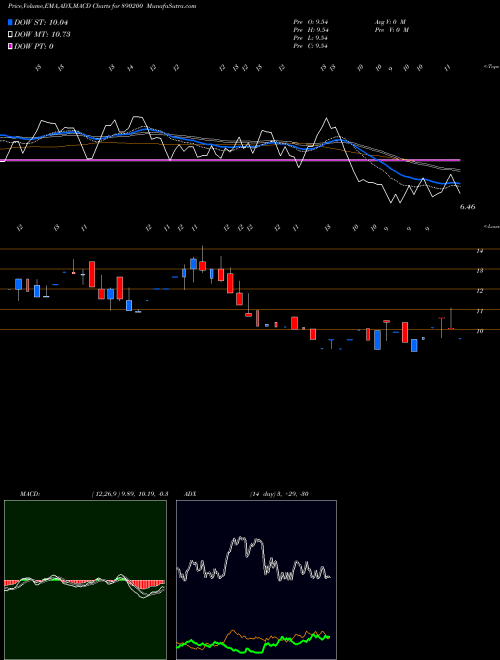Click the 'Tops' label at right edge
Screen dimensions: 500x660
coord(491,67)
